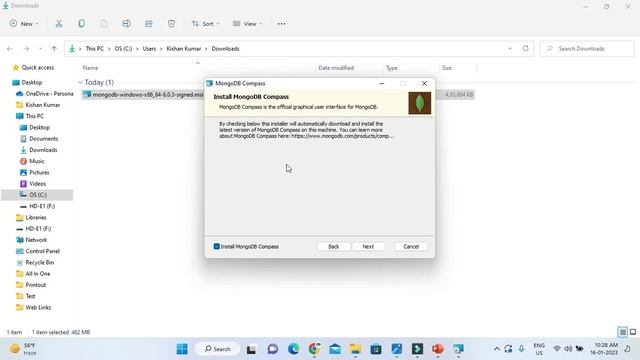Viewport: 640px width, 360px height.
Task: Click the Cut icon in Explorer toolbar
Action: click(59, 24)
